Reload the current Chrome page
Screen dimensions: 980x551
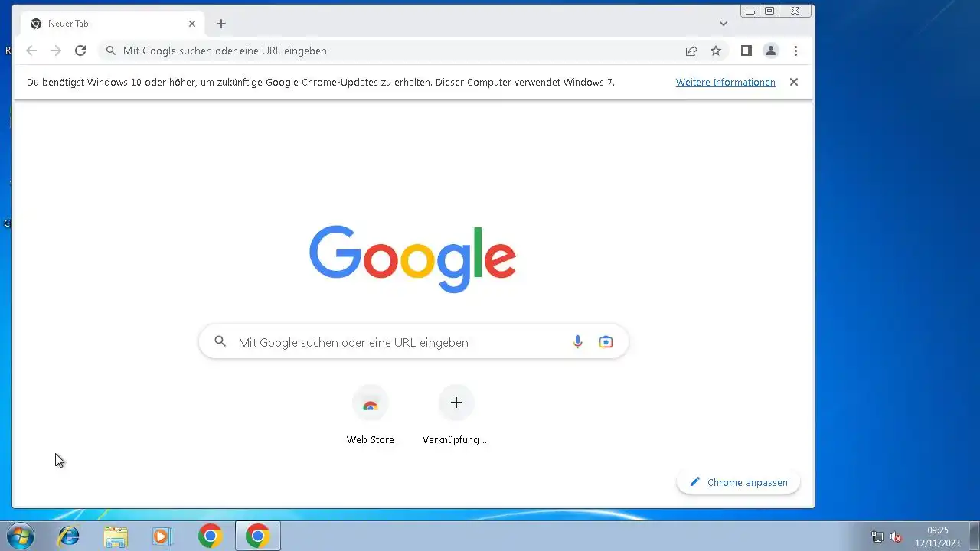click(x=80, y=51)
